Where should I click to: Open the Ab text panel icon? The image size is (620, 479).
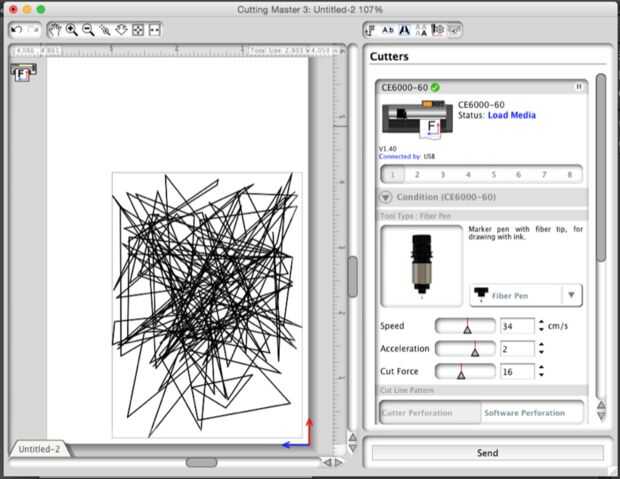point(388,30)
